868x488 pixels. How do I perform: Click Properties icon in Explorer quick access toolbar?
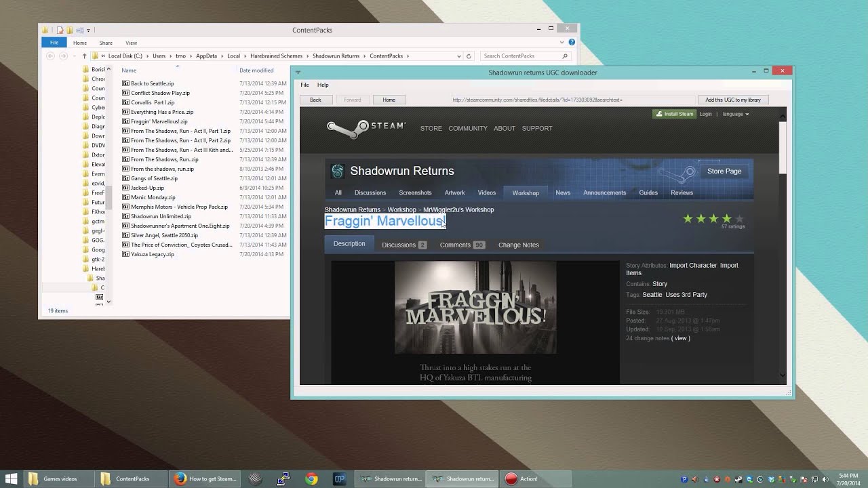[x=60, y=30]
